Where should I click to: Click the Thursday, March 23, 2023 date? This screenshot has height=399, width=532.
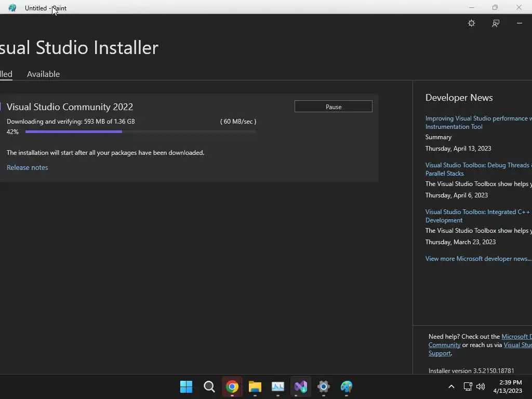coord(460,242)
